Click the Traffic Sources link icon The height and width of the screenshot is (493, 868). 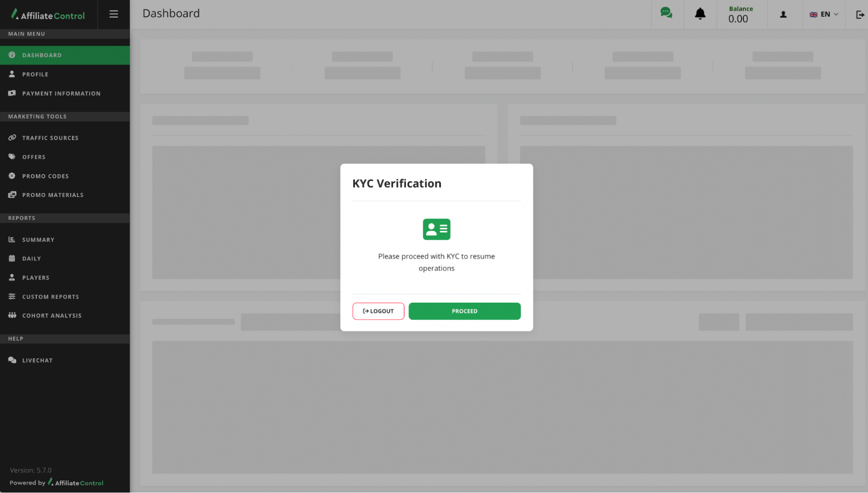12,138
